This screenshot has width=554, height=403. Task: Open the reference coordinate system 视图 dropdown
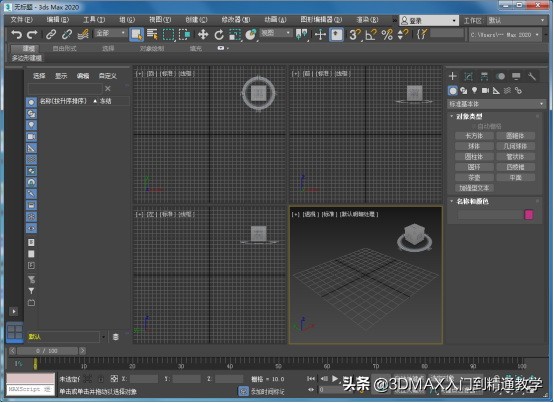pyautogui.click(x=276, y=33)
